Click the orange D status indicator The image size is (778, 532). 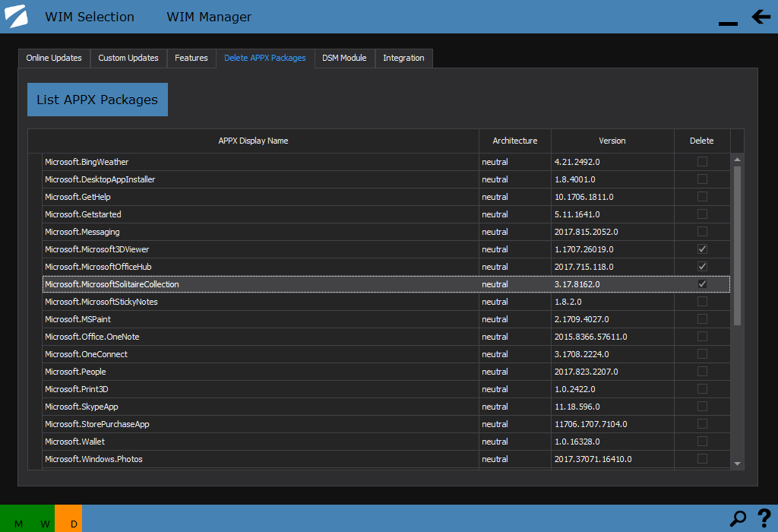68,518
